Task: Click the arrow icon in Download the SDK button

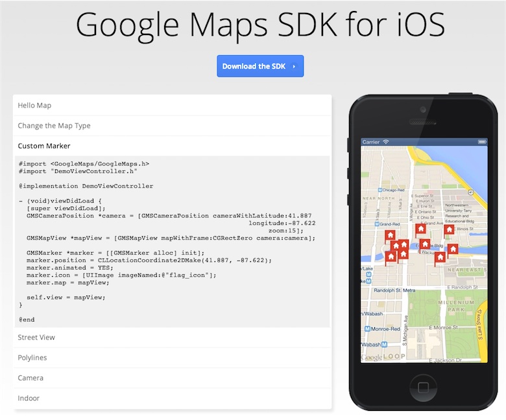Action: click(294, 66)
